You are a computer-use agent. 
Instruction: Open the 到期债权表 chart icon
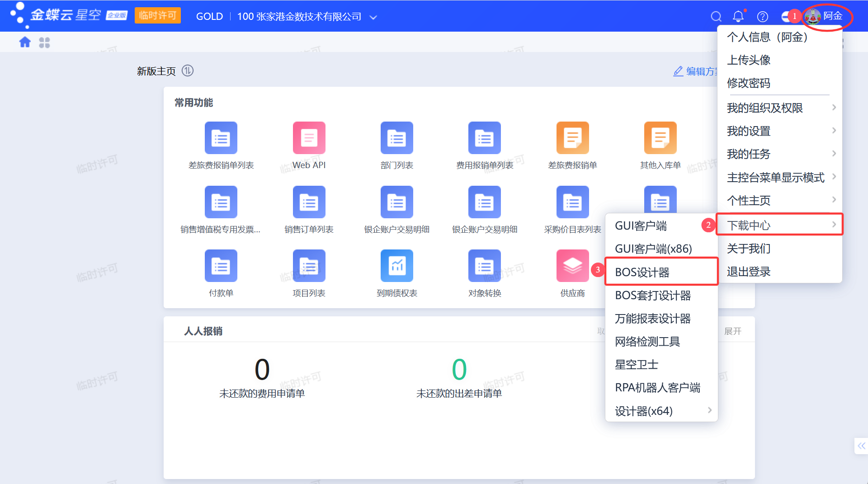397,266
